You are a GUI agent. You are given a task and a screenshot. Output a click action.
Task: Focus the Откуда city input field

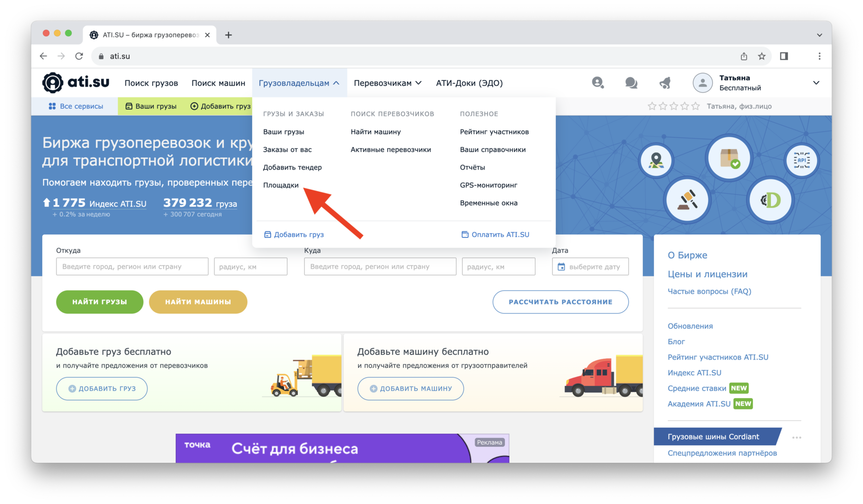point(132,267)
